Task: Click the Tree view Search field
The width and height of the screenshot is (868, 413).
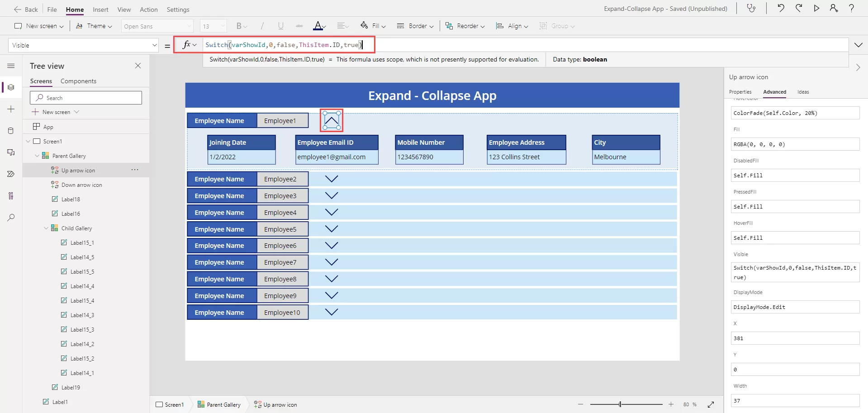Action: tap(86, 98)
